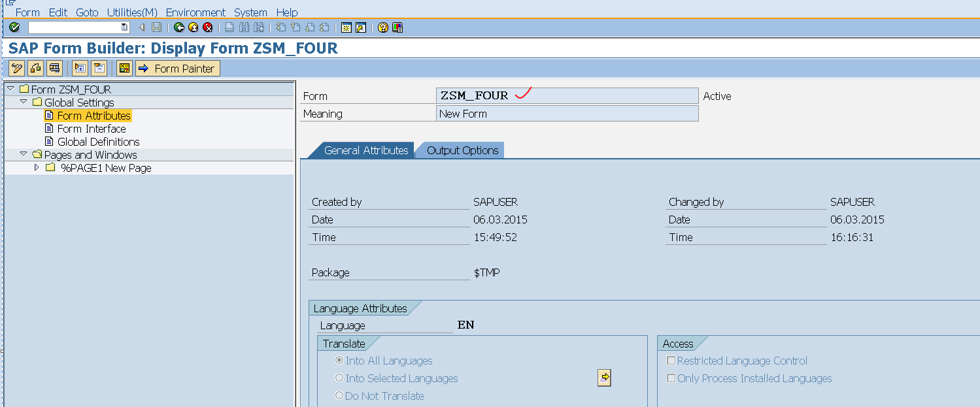
Task: Toggle the field list with the yellow grid icon
Action: pos(124,68)
